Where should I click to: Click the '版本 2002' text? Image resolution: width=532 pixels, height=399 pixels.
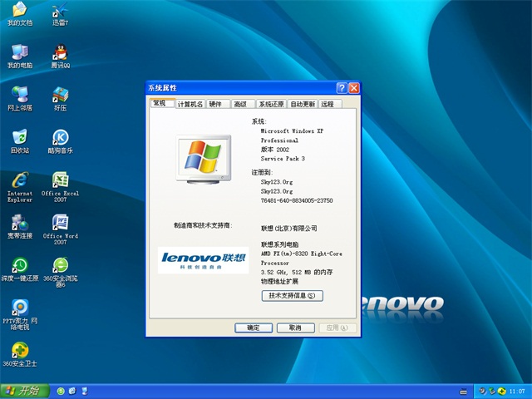275,150
